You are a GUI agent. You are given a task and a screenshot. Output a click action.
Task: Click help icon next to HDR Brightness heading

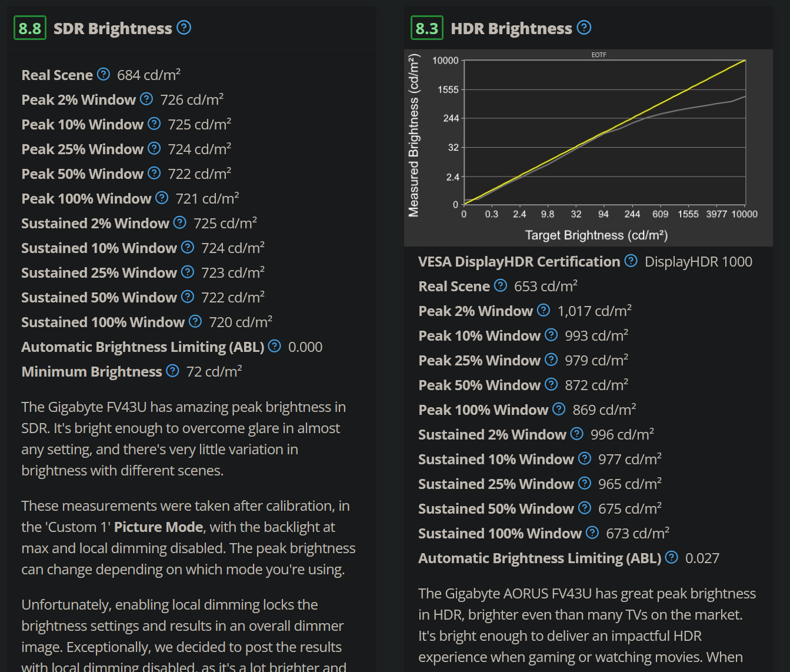coord(584,28)
